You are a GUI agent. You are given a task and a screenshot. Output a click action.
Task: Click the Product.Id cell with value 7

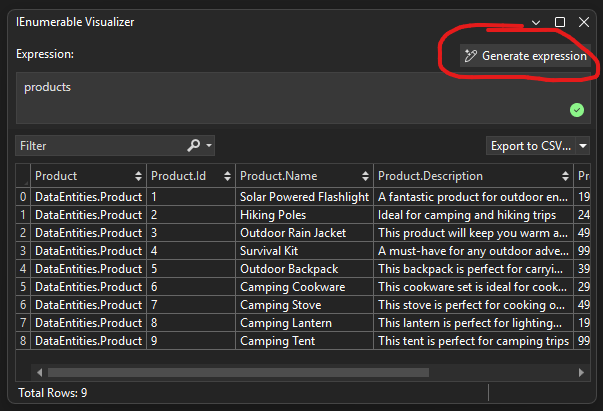(191, 305)
